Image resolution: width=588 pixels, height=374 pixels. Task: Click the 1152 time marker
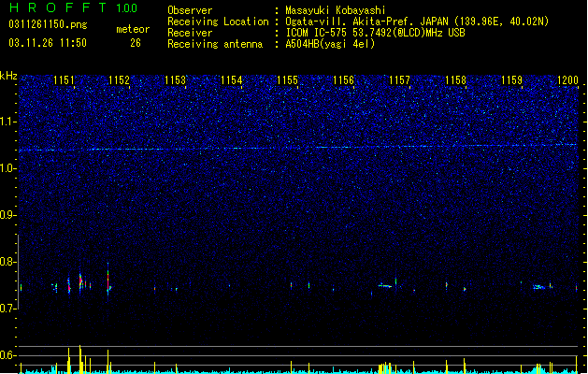[x=119, y=80]
